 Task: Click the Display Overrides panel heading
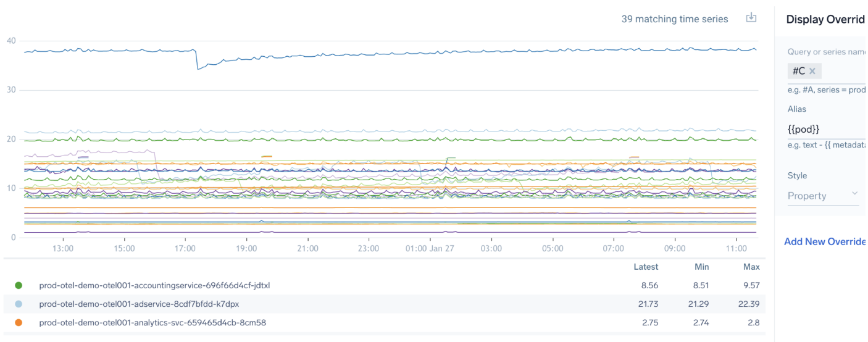825,19
